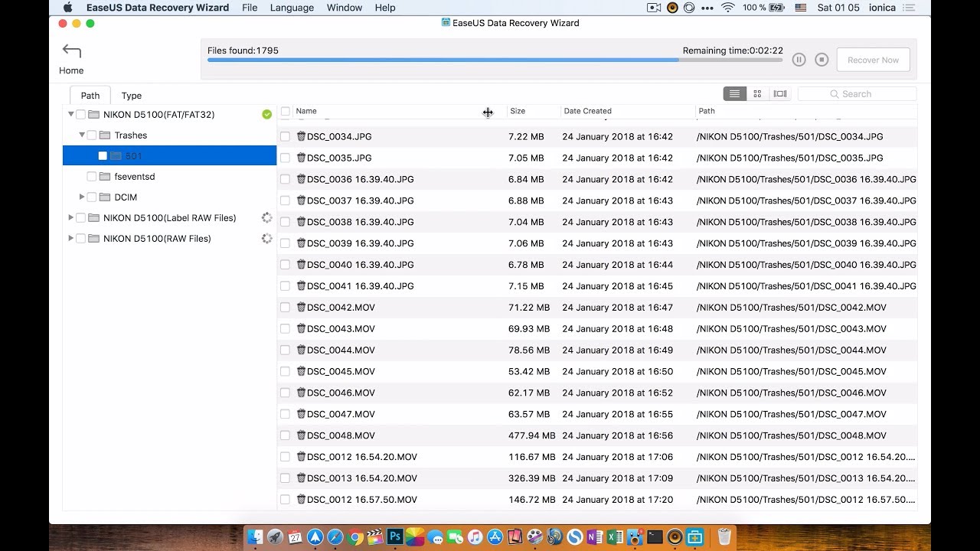Click trash icon beside DSC_0048.MOV
This screenshot has width=980, height=551.
(301, 435)
